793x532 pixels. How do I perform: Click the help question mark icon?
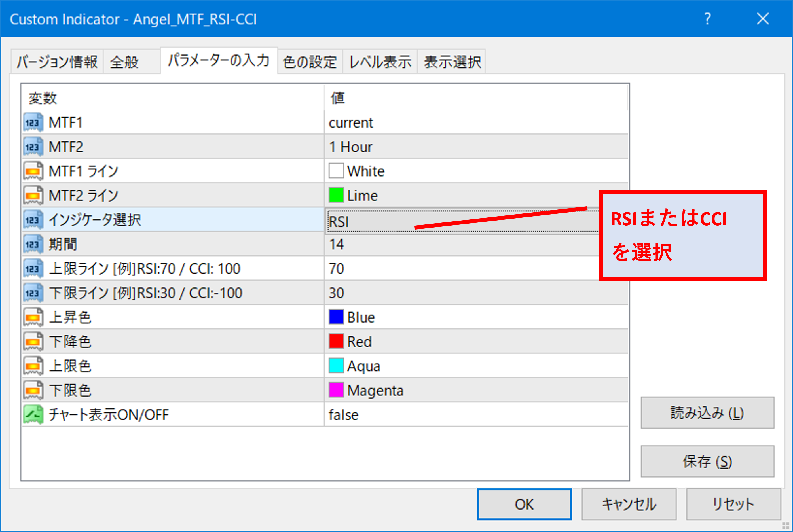tap(707, 19)
